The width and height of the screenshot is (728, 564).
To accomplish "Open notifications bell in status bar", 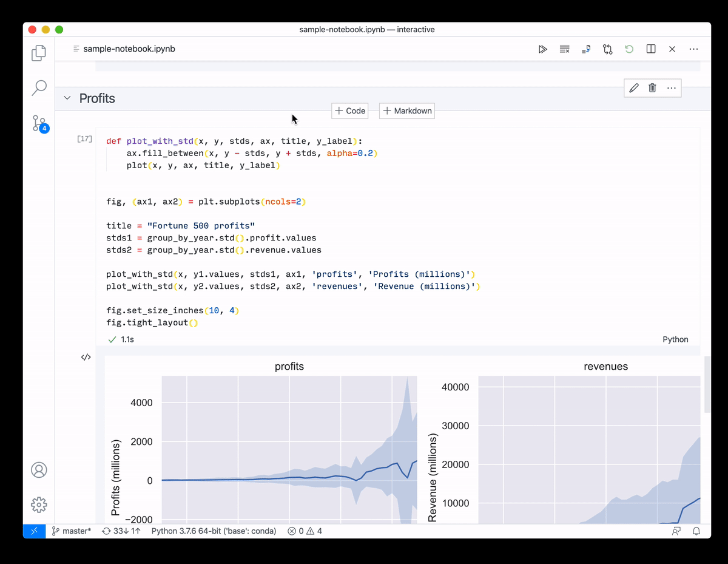I will click(x=696, y=531).
